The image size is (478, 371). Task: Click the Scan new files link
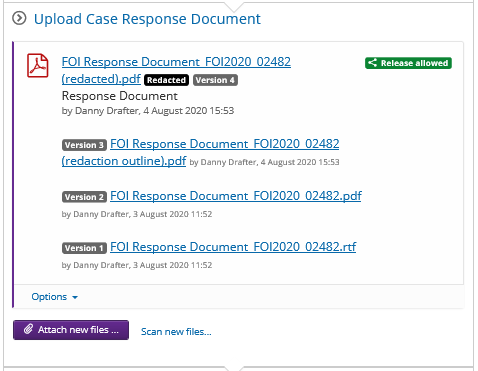pyautogui.click(x=176, y=332)
